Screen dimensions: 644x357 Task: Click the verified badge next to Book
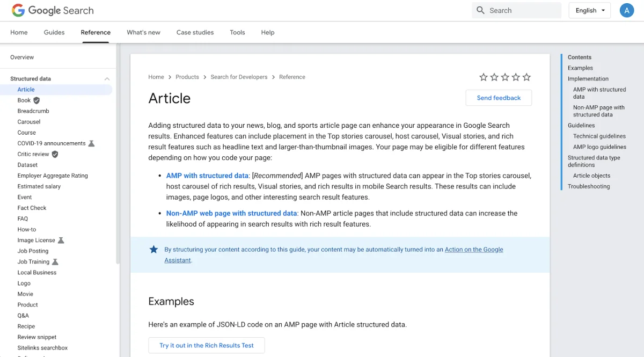coord(36,100)
